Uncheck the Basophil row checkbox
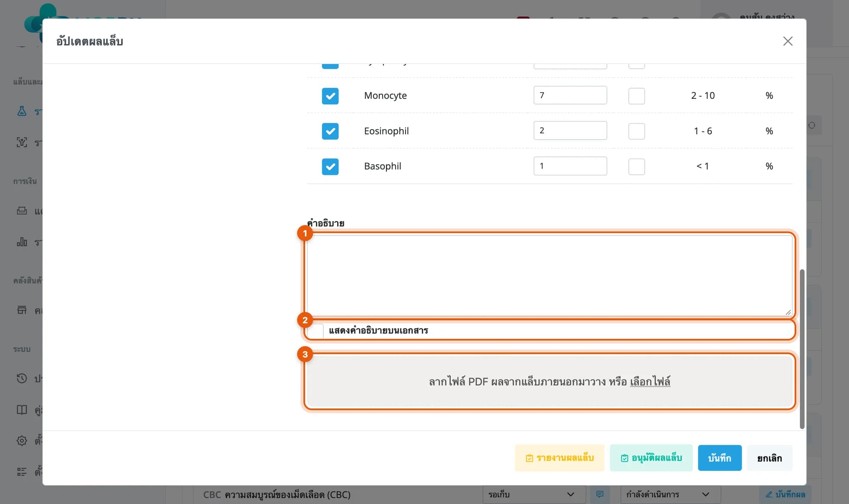The image size is (849, 504). (330, 167)
